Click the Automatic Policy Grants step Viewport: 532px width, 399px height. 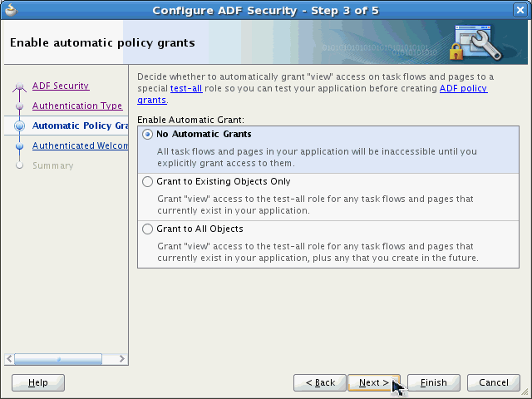80,126
